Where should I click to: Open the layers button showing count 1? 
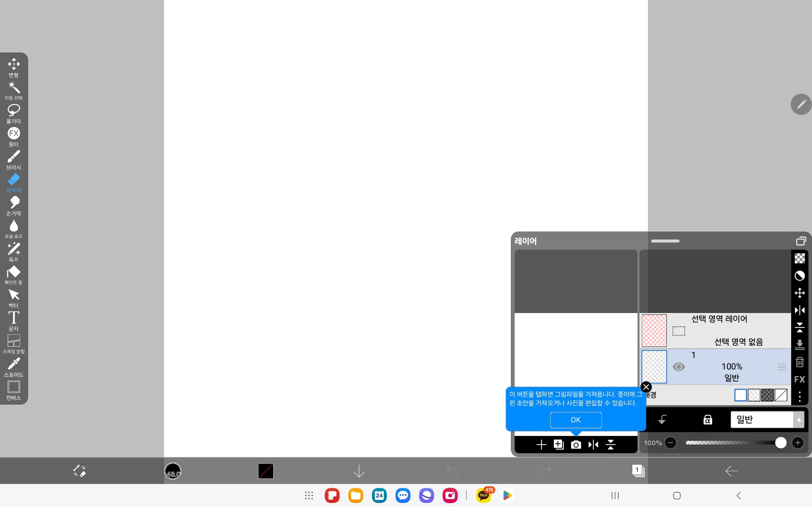638,471
